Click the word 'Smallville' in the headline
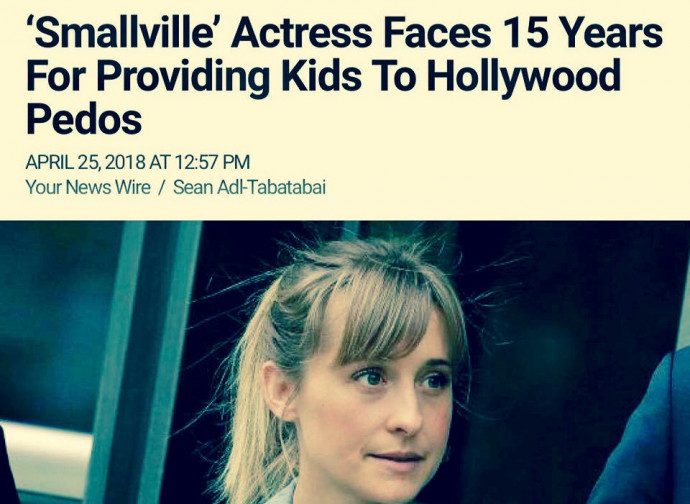690x504 pixels. (x=120, y=34)
